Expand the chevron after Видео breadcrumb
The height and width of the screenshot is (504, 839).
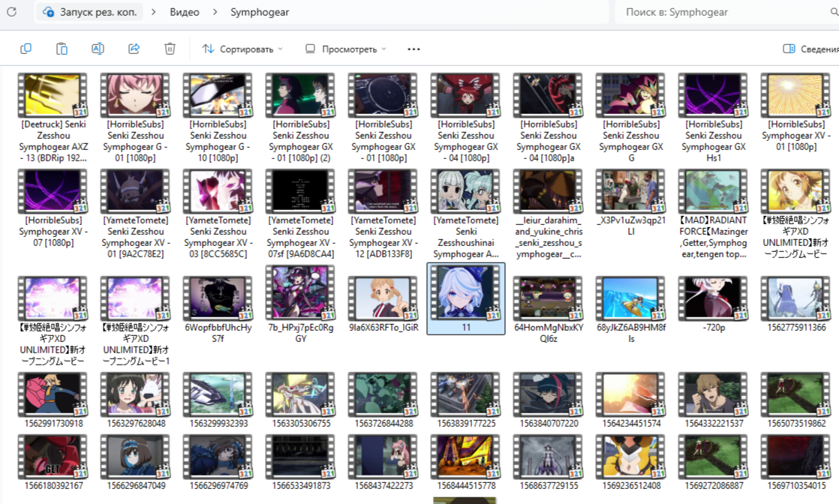215,12
